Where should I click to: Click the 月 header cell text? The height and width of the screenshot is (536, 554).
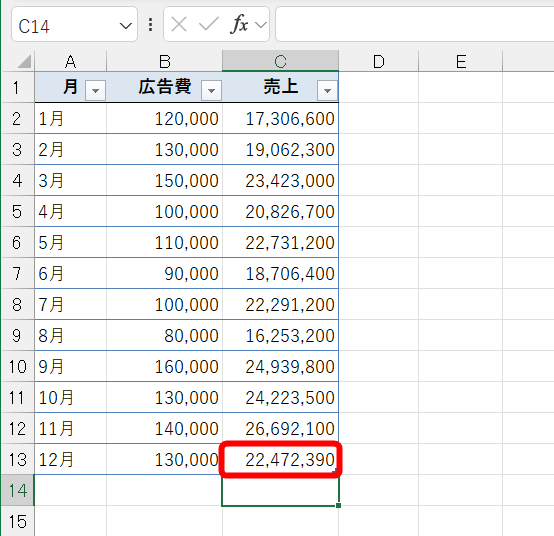tap(70, 87)
